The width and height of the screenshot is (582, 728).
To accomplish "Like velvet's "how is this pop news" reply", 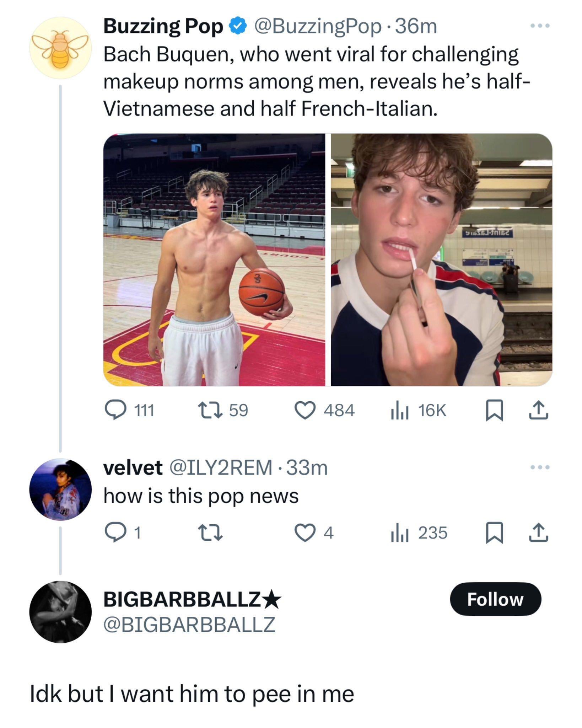I will [305, 532].
